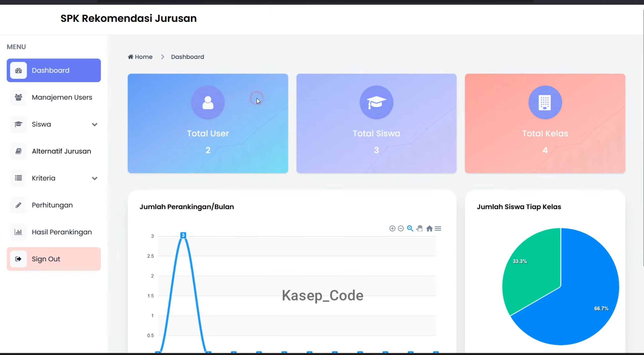Viewport: 644px width, 355px height.
Task: Click the Total User card label
Action: 208,133
